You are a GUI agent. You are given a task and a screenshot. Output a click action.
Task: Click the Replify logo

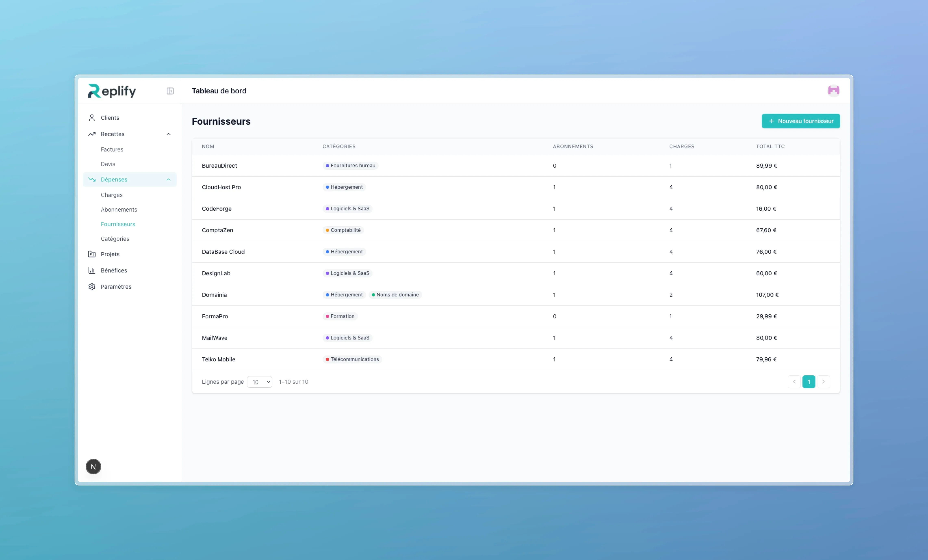pos(112,91)
